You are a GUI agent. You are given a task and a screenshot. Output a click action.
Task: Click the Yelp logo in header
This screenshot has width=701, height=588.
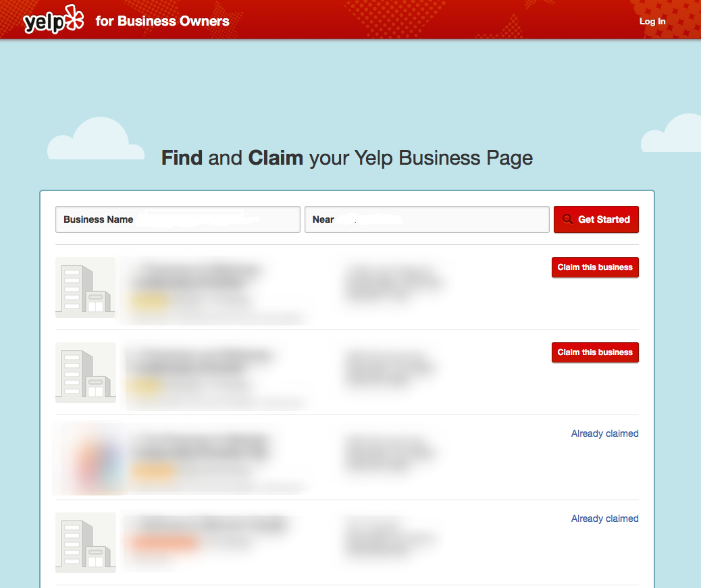tap(53, 20)
